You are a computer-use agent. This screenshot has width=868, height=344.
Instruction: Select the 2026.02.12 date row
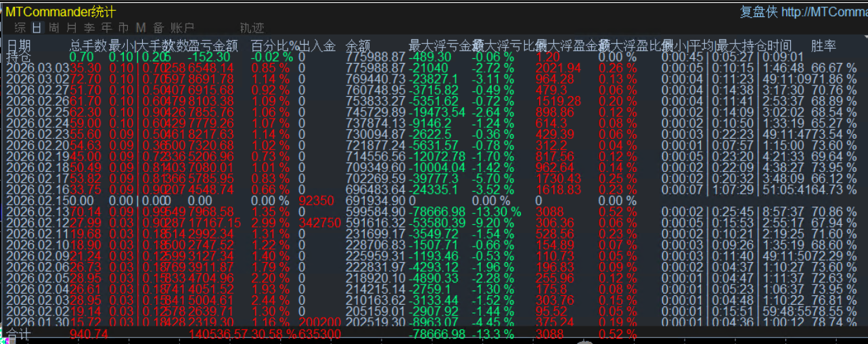tap(37, 223)
